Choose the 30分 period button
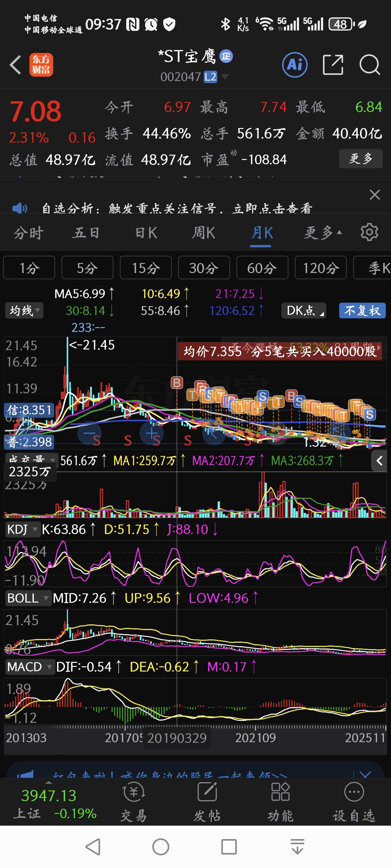The width and height of the screenshot is (391, 868). pos(204,268)
